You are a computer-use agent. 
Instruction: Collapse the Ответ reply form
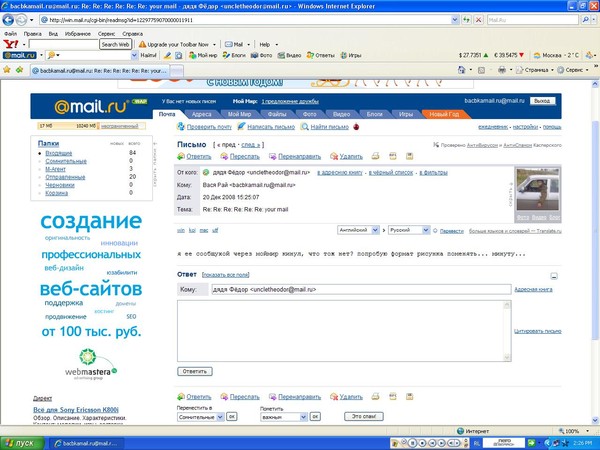pyautogui.click(x=554, y=276)
